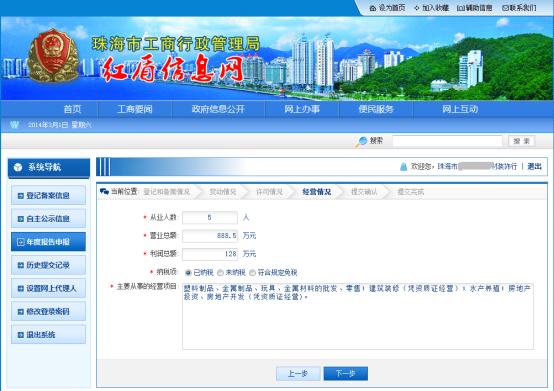Open the 网上互动 navigation menu
The width and height of the screenshot is (554, 391).
point(460,109)
